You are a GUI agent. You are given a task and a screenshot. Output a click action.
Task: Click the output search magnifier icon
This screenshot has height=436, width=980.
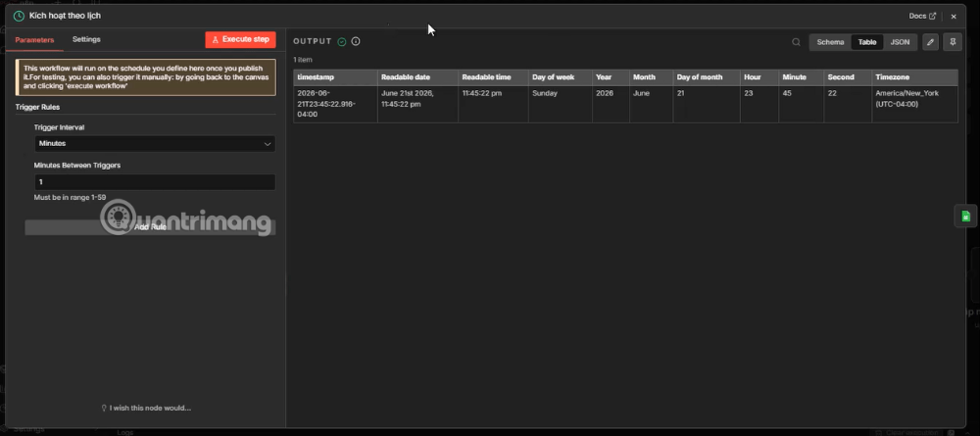796,42
